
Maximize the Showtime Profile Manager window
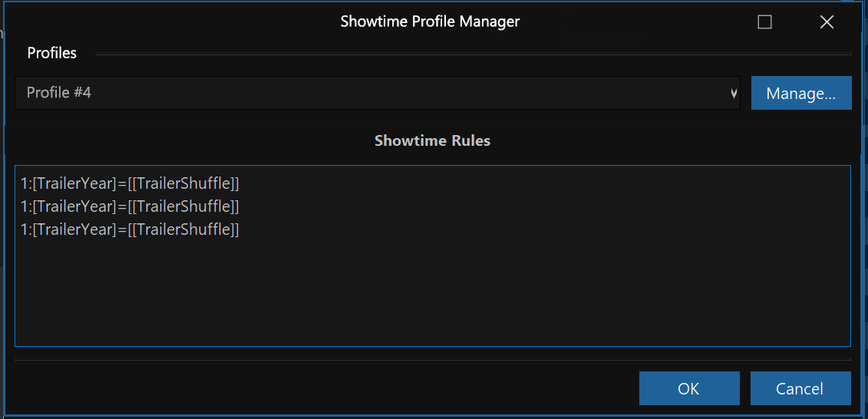[764, 22]
